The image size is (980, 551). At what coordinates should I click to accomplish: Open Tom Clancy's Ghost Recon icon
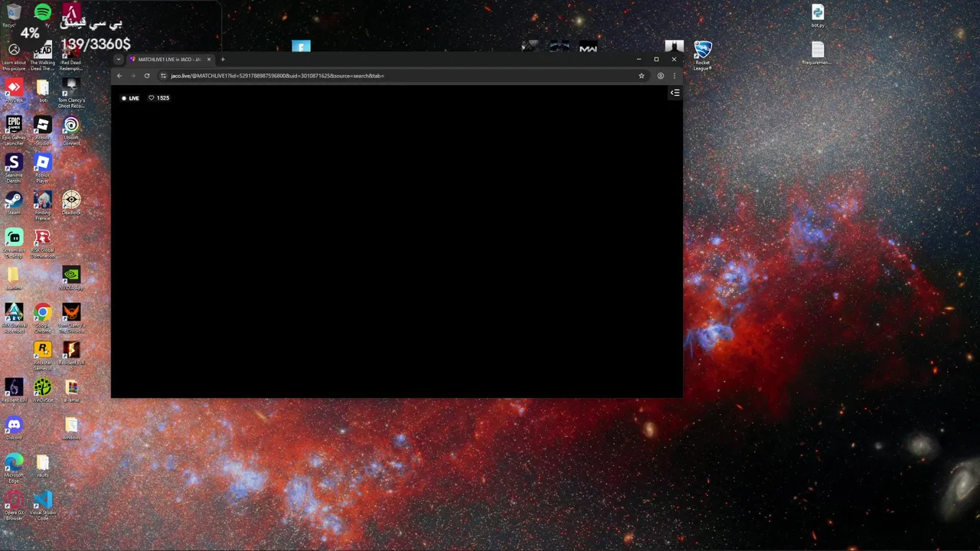71,93
